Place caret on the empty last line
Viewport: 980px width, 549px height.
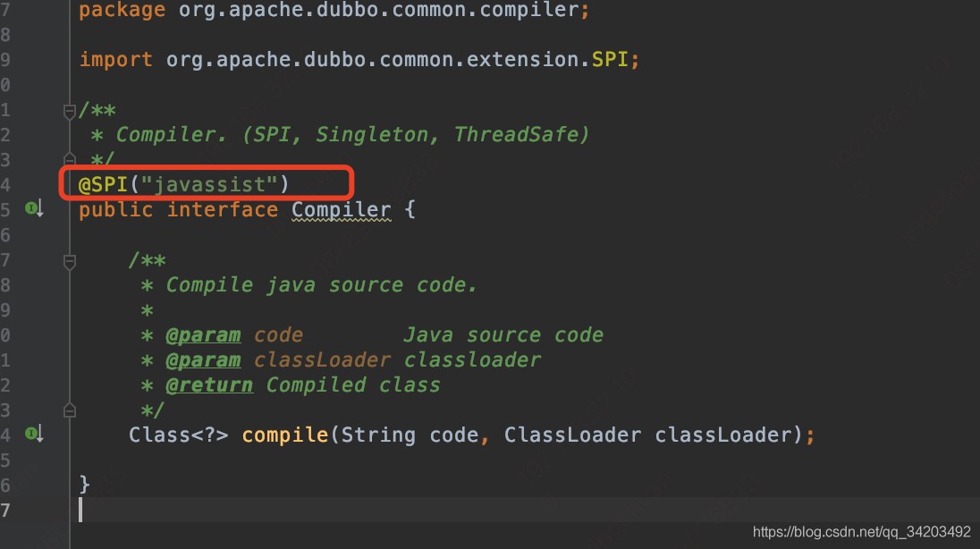(525, 510)
